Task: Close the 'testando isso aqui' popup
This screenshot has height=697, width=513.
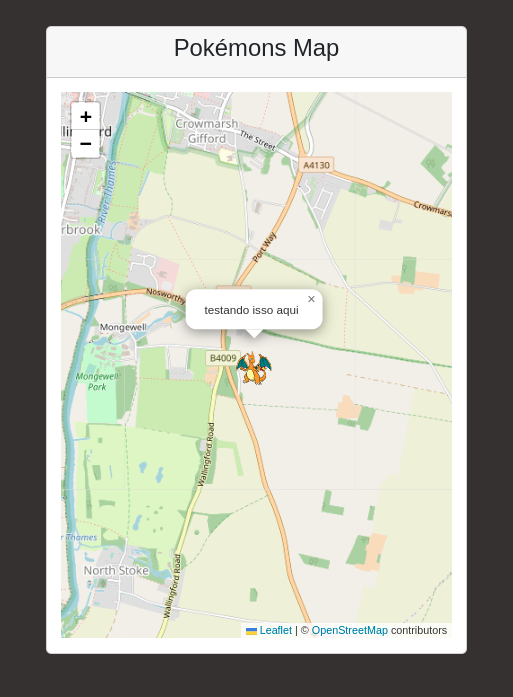Action: pos(311,299)
